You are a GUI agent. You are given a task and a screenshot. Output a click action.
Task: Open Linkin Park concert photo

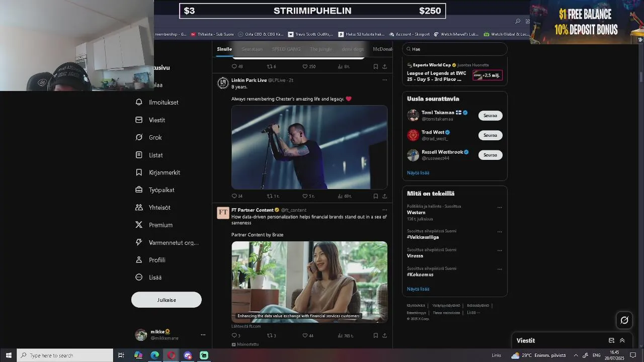pos(309,147)
